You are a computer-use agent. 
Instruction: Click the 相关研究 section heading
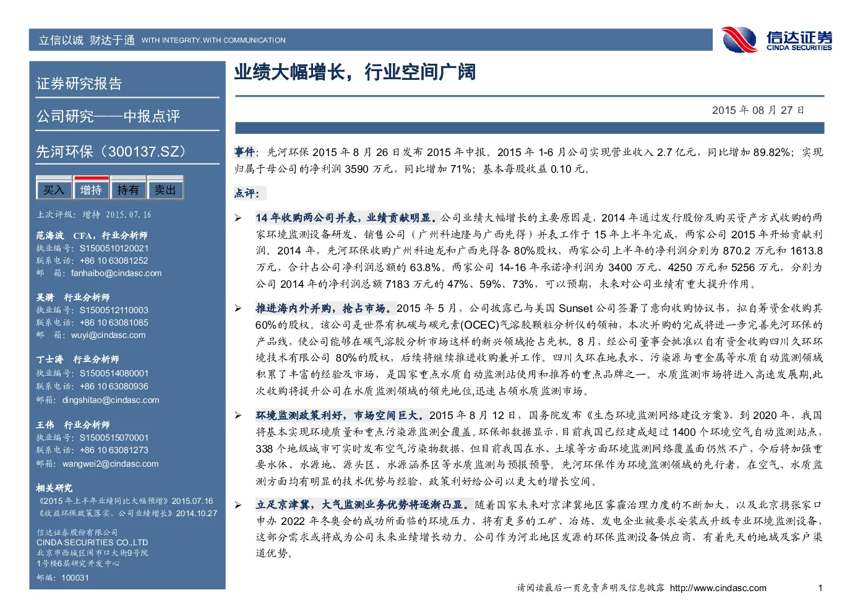click(54, 488)
